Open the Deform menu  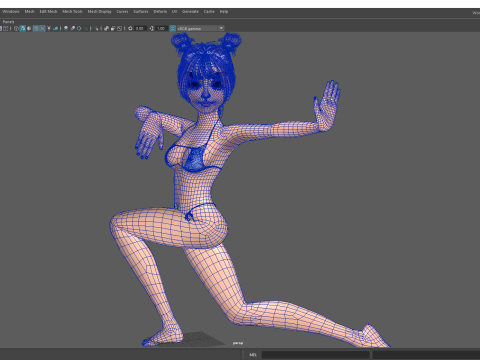click(x=160, y=12)
